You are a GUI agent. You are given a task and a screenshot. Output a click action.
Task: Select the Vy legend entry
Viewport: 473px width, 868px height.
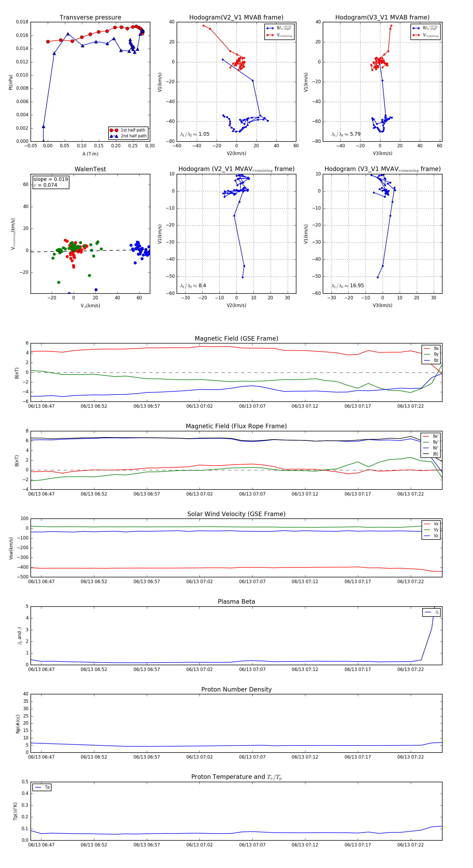tap(431, 530)
